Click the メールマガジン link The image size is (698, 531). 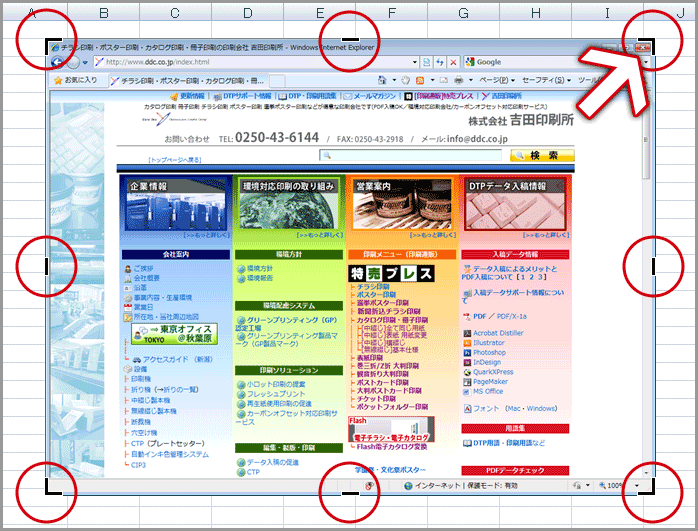(369, 96)
